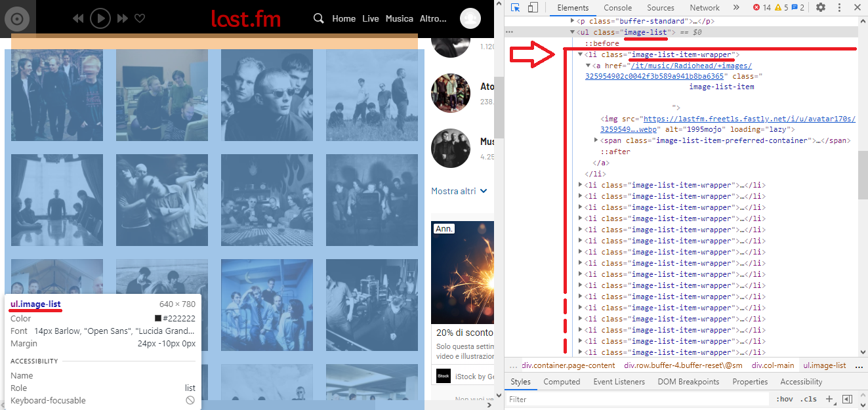Screen dimensions: 868x410
Task: Toggle the computed styles sidebar pane icon
Action: pos(847,399)
